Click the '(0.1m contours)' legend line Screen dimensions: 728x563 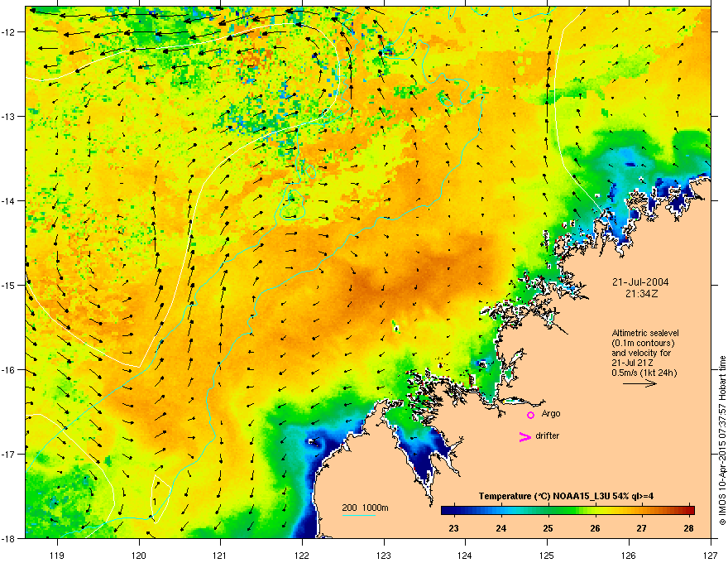pos(643,344)
